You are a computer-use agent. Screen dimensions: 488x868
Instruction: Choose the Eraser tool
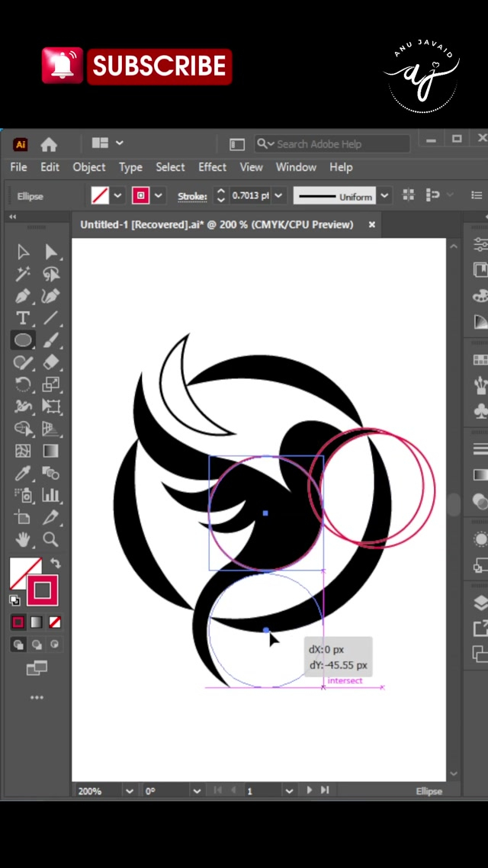coord(51,362)
